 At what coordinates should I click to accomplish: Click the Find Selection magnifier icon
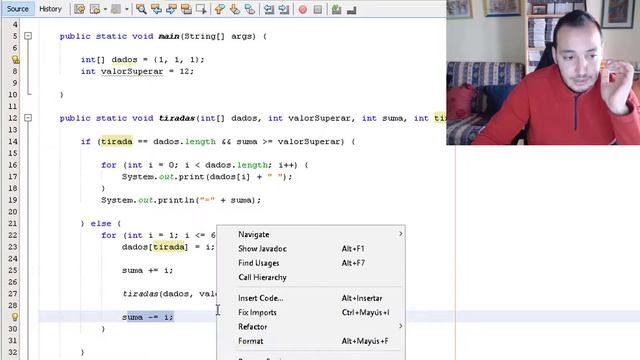(141, 9)
